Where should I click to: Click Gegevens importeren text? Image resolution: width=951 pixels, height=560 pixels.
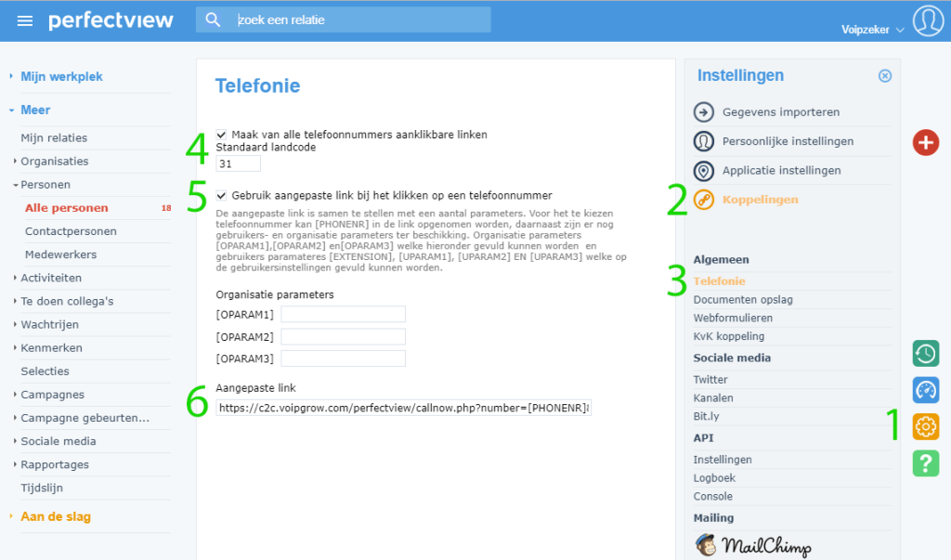click(780, 112)
